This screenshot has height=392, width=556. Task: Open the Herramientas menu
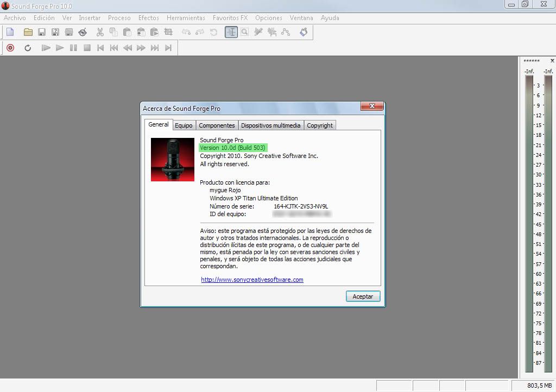tap(186, 18)
